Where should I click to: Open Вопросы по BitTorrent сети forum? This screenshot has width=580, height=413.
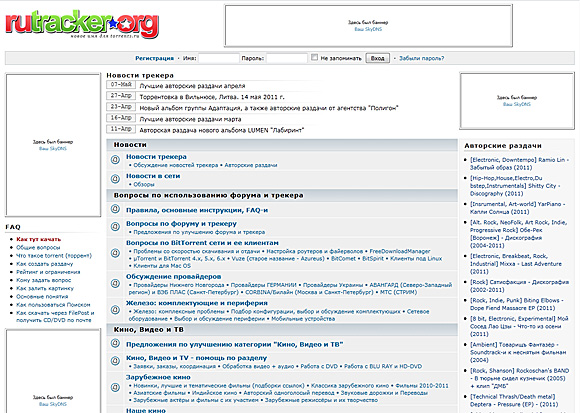tap(202, 243)
